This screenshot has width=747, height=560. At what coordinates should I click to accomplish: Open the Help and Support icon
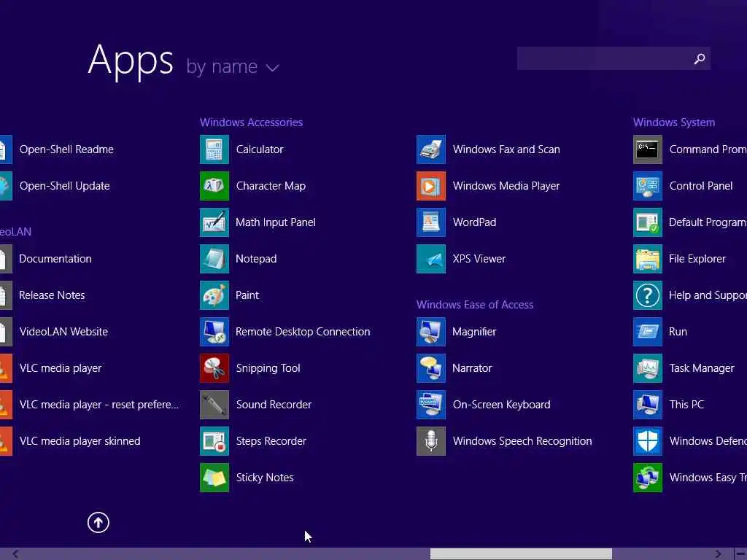[648, 295]
